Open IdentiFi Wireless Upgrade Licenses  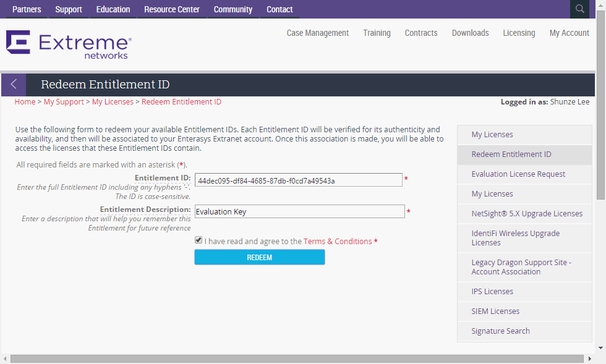tap(524, 238)
